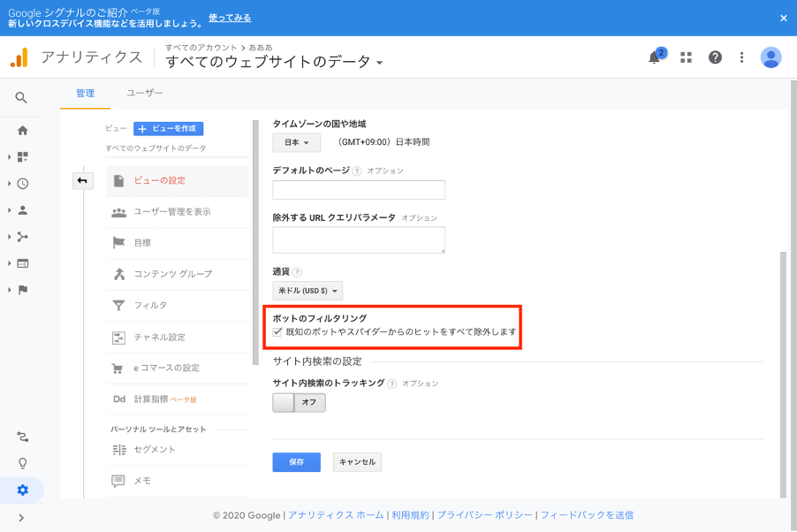Expand Realtime section arrow in sidebar

(x=9, y=184)
